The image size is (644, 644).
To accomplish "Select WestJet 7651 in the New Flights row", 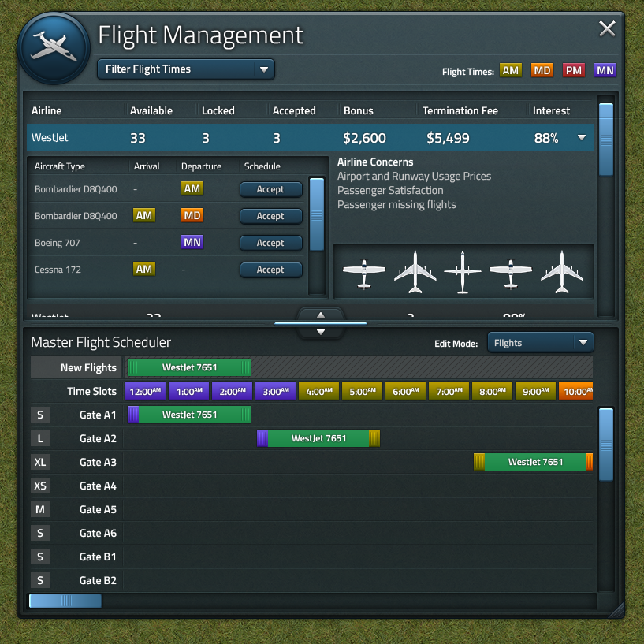I will [x=189, y=367].
